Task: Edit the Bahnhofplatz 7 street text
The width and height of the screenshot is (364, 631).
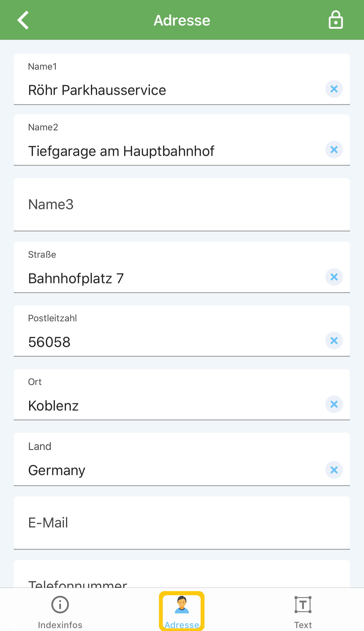Action: (76, 278)
